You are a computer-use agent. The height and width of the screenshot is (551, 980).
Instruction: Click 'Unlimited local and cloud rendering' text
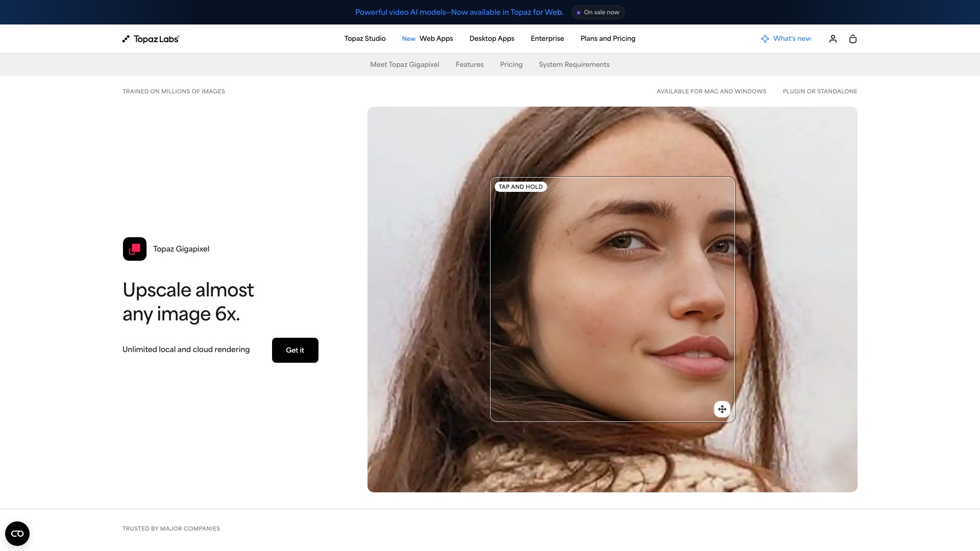(x=186, y=349)
